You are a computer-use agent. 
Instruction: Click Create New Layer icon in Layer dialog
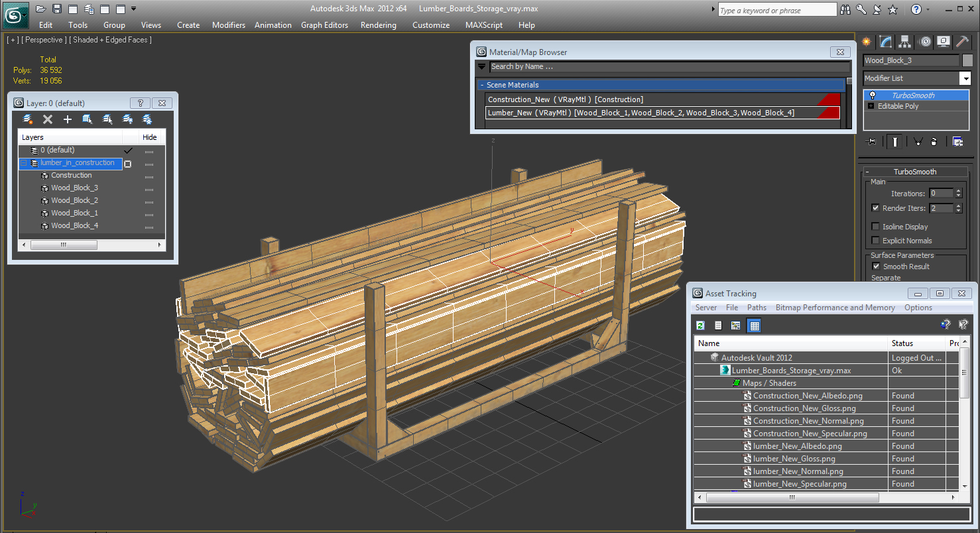coord(28,119)
